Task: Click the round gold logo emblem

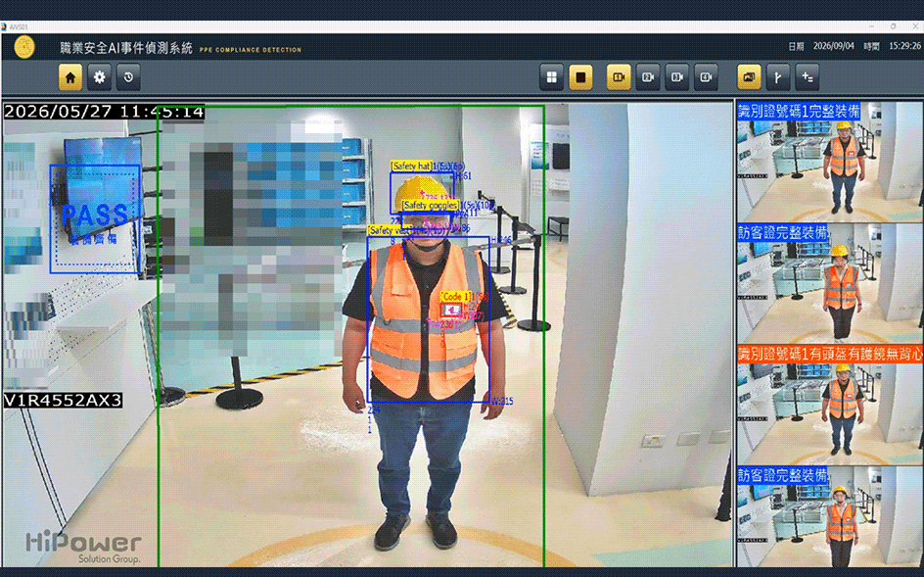Action: pos(24,47)
